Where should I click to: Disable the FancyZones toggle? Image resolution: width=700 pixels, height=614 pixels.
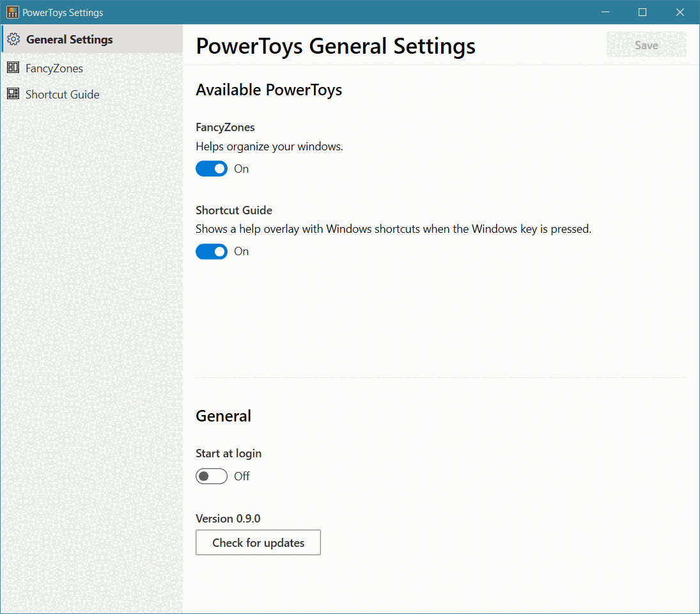point(212,168)
